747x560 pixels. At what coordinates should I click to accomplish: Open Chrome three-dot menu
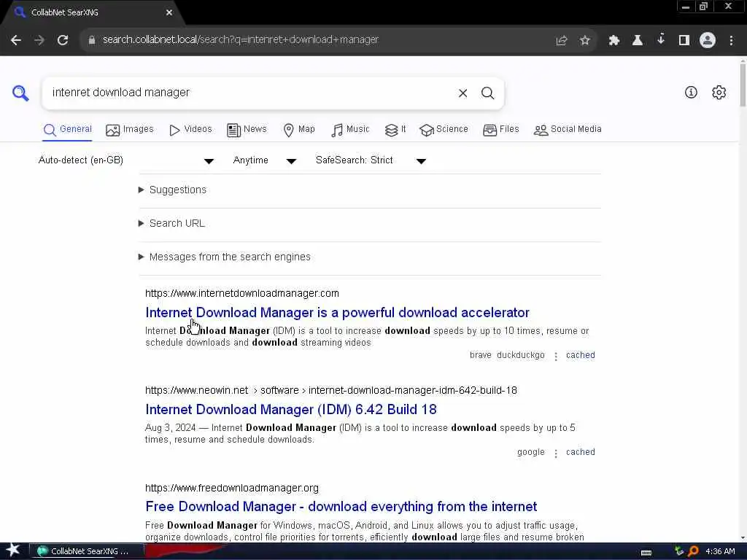coord(731,41)
